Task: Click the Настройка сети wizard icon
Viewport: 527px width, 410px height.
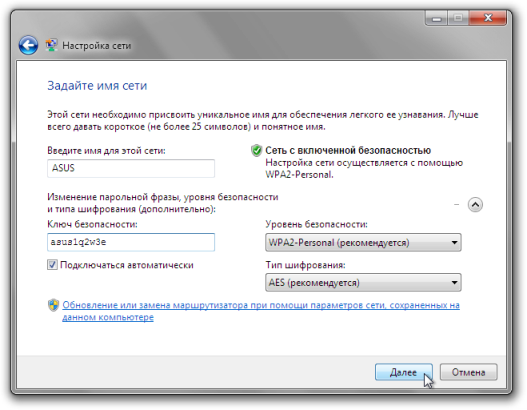Action: 51,45
